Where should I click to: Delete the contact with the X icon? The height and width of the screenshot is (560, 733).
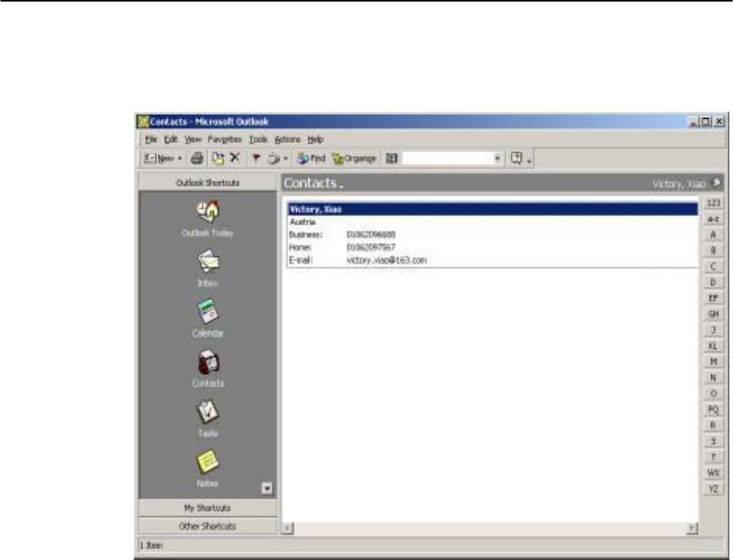235,158
